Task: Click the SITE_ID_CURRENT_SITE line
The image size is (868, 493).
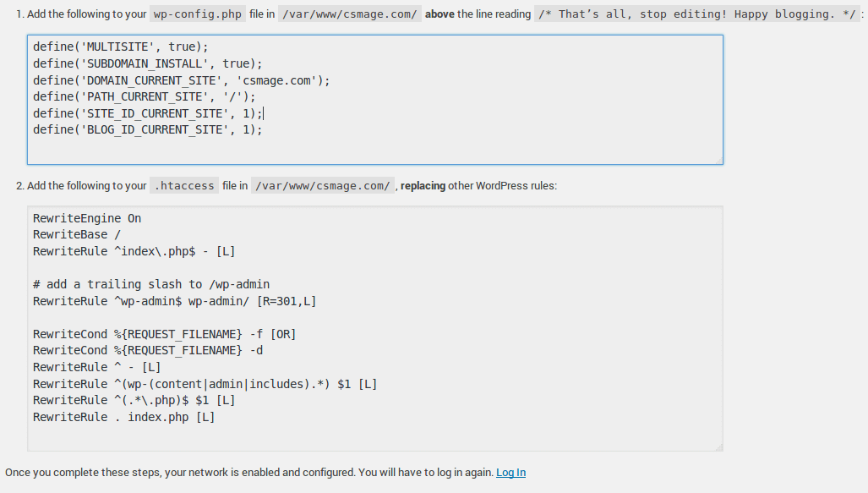Action: coord(148,113)
